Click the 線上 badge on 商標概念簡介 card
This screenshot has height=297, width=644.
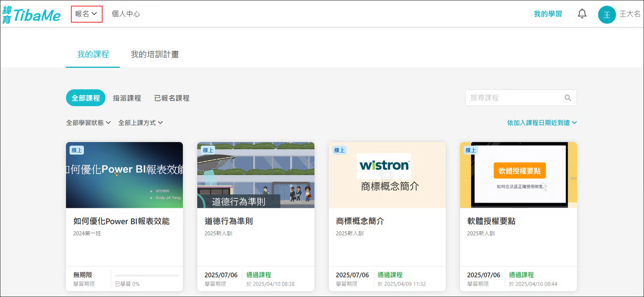point(339,150)
